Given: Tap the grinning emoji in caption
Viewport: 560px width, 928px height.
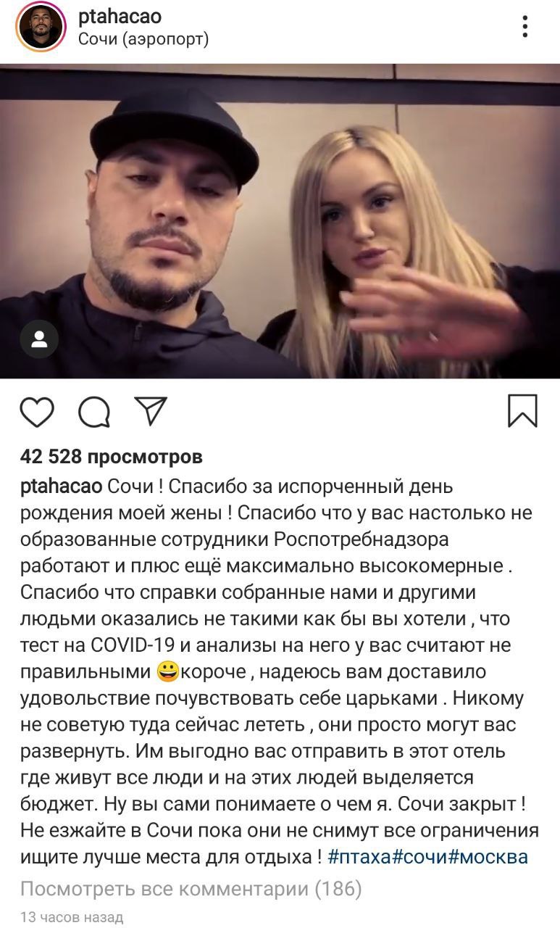Looking at the screenshot, I should pyautogui.click(x=167, y=671).
